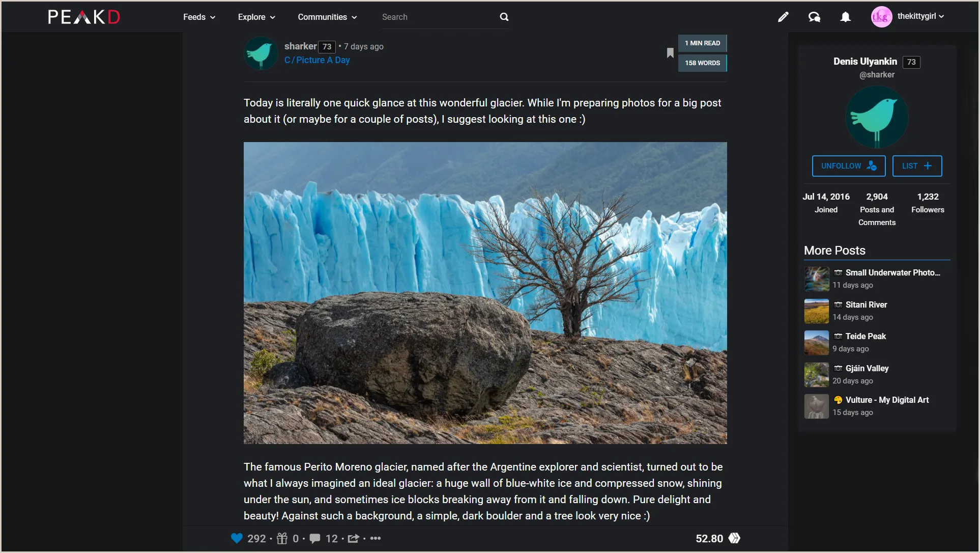Add sharker with the LIST button
The image size is (980, 553).
pos(917,166)
